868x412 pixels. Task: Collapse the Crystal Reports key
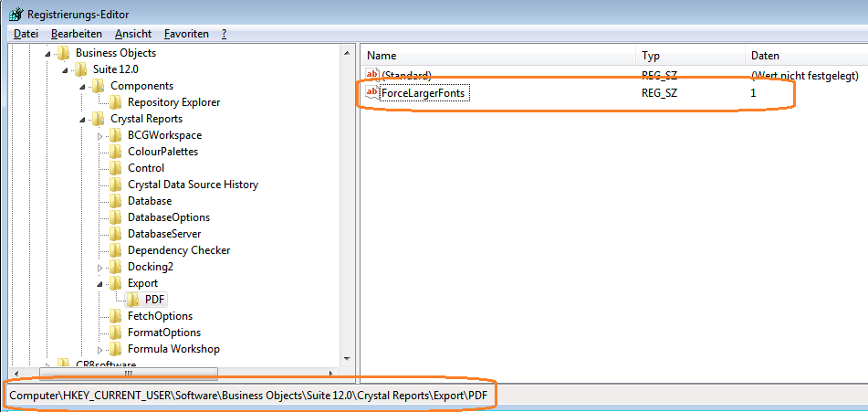(x=82, y=120)
